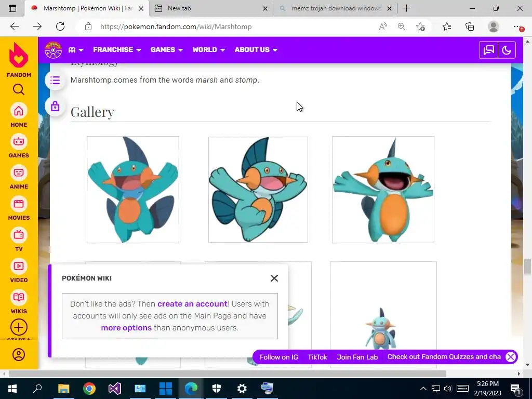Open small Marshtomp GO model thumbnail
The width and height of the screenshot is (532, 399).
(383, 314)
